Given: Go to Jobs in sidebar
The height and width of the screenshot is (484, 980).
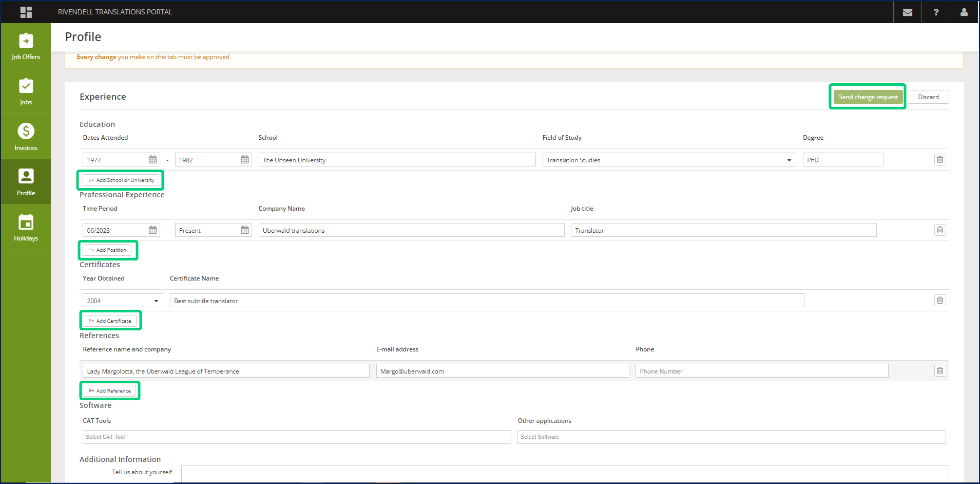Looking at the screenshot, I should (x=26, y=91).
